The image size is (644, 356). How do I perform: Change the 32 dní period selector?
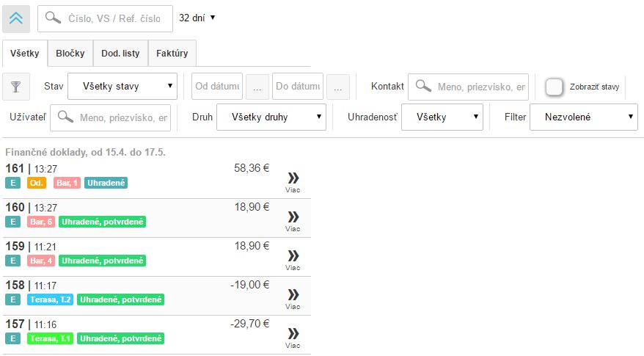pyautogui.click(x=197, y=18)
